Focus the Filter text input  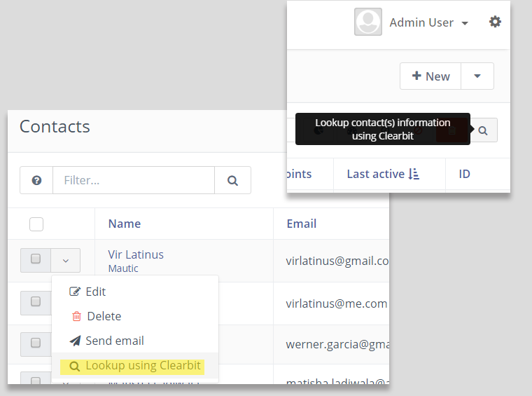pyautogui.click(x=133, y=180)
